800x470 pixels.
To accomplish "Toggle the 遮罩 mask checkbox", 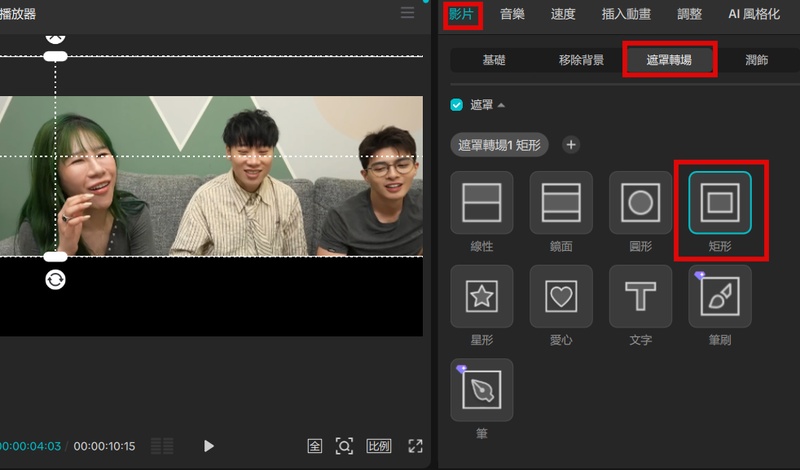I will pos(457,105).
